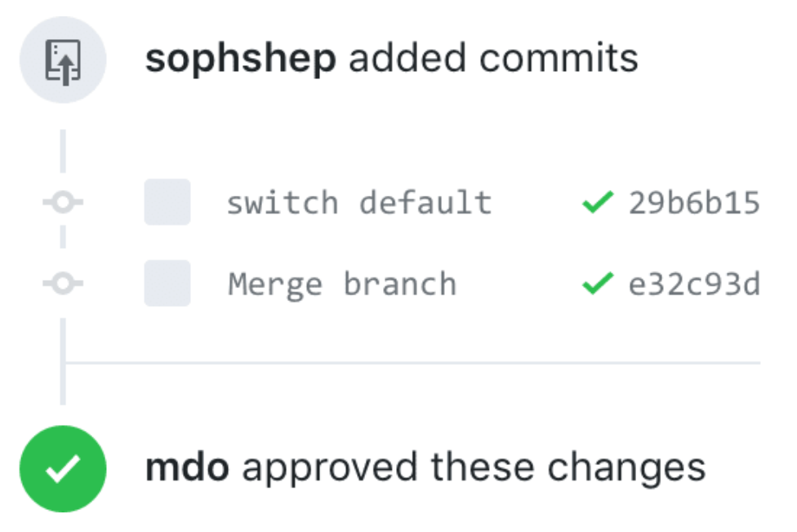The width and height of the screenshot is (797, 532).
Task: Click the "added commits" event text
Action: coord(493,58)
